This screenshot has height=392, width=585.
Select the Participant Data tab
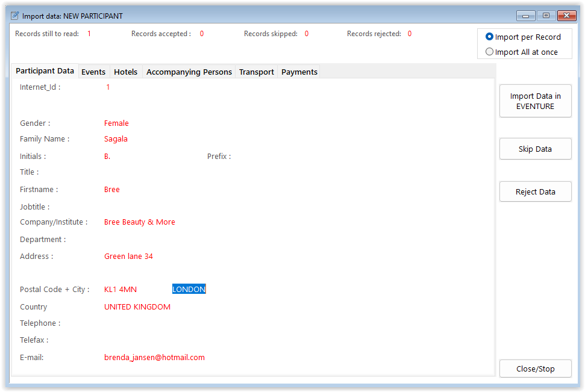coord(45,71)
